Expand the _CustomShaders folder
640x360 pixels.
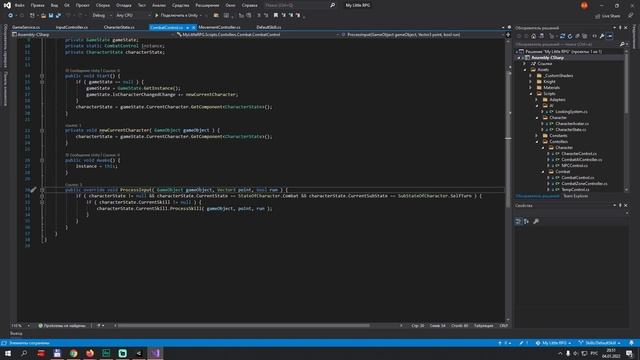531,76
